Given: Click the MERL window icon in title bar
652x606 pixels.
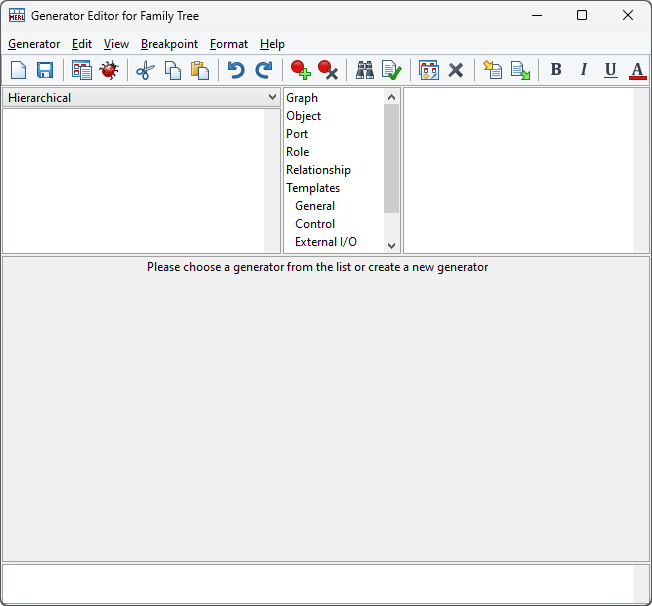Looking at the screenshot, I should [17, 15].
